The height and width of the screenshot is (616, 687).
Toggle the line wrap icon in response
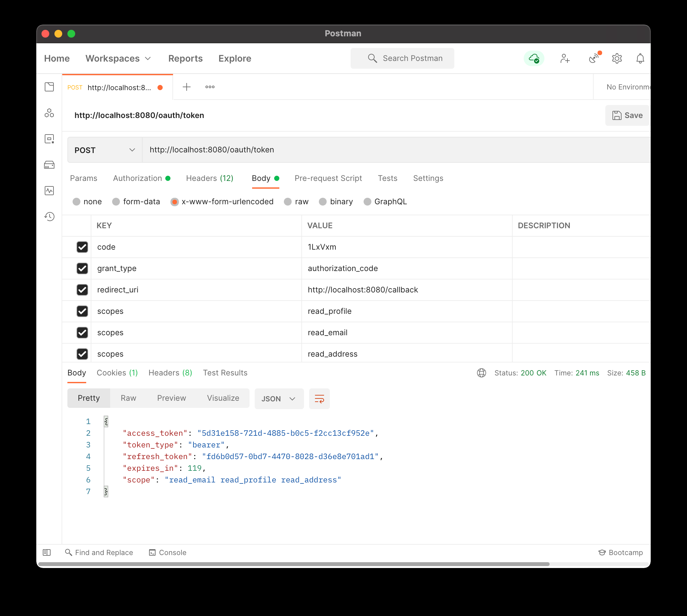tap(319, 399)
